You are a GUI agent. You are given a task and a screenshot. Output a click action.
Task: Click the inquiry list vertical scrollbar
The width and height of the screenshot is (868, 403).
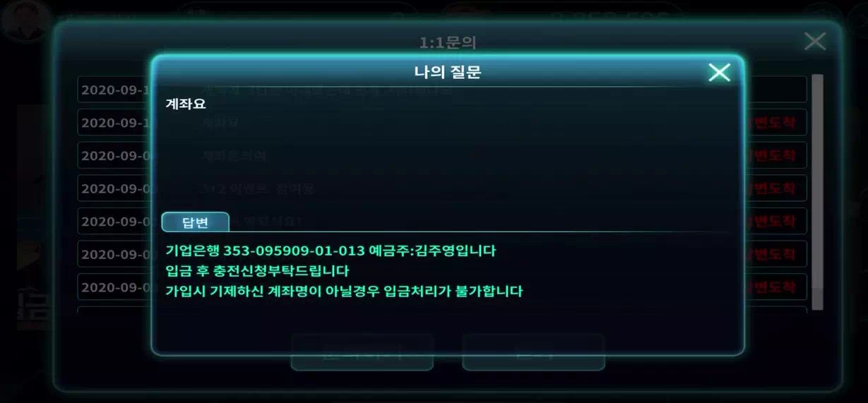tap(817, 192)
